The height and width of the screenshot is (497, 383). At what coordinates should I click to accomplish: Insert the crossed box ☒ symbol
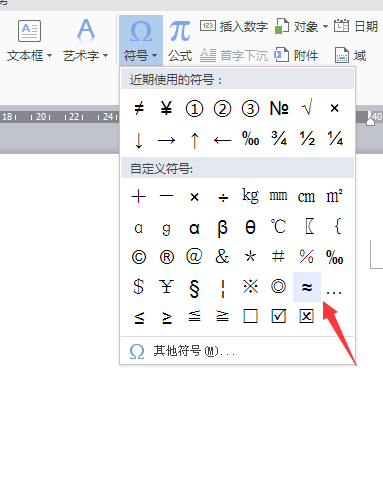[x=306, y=316]
